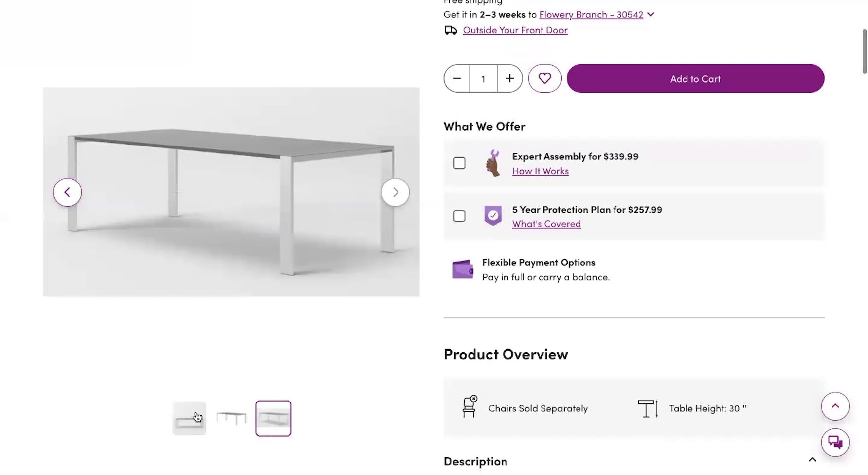Open the How It Works link
Viewport: 868px width, 475px height.
point(540,171)
